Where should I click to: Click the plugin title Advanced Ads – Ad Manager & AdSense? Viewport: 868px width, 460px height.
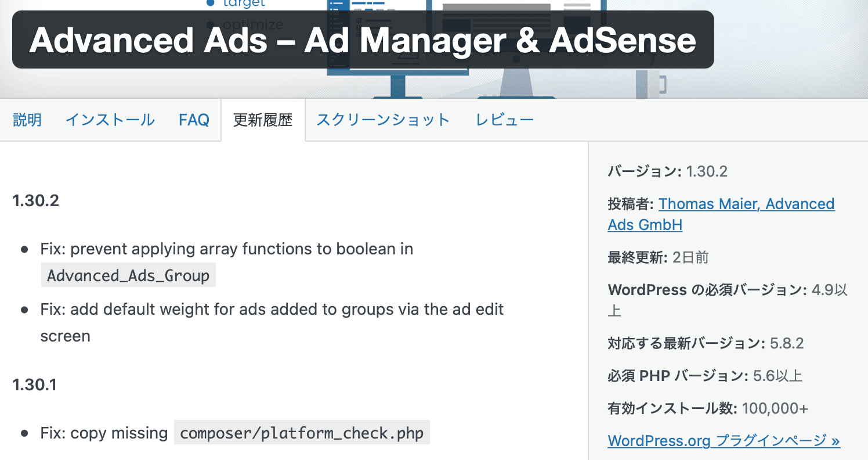(x=363, y=39)
